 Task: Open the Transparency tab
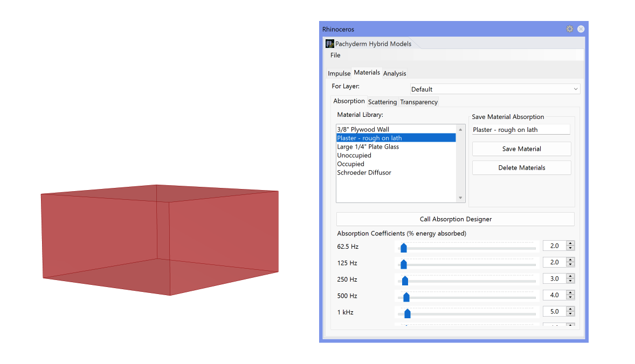419,102
